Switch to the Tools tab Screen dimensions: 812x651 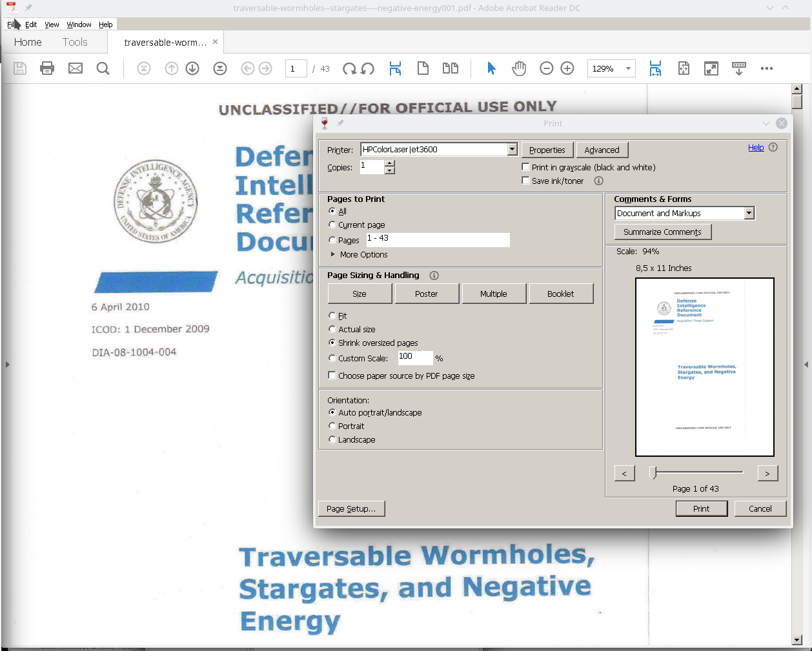tap(75, 42)
